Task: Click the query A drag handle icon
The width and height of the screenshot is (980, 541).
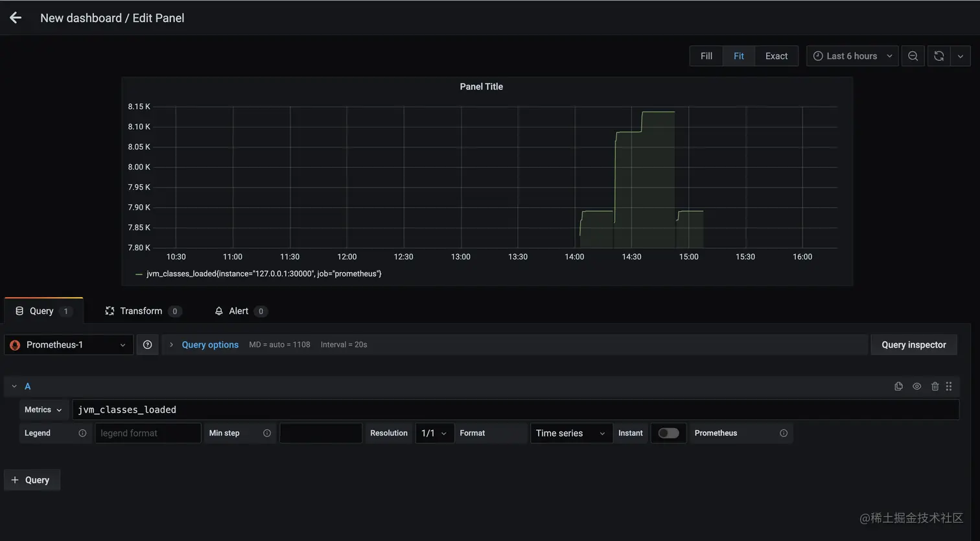Action: (949, 386)
